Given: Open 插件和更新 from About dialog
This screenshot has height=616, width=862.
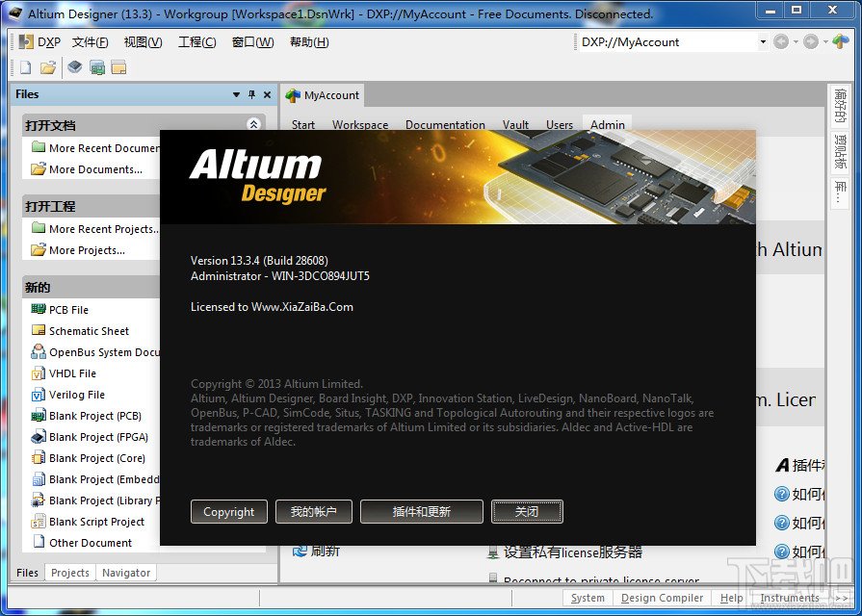Looking at the screenshot, I should point(422,512).
